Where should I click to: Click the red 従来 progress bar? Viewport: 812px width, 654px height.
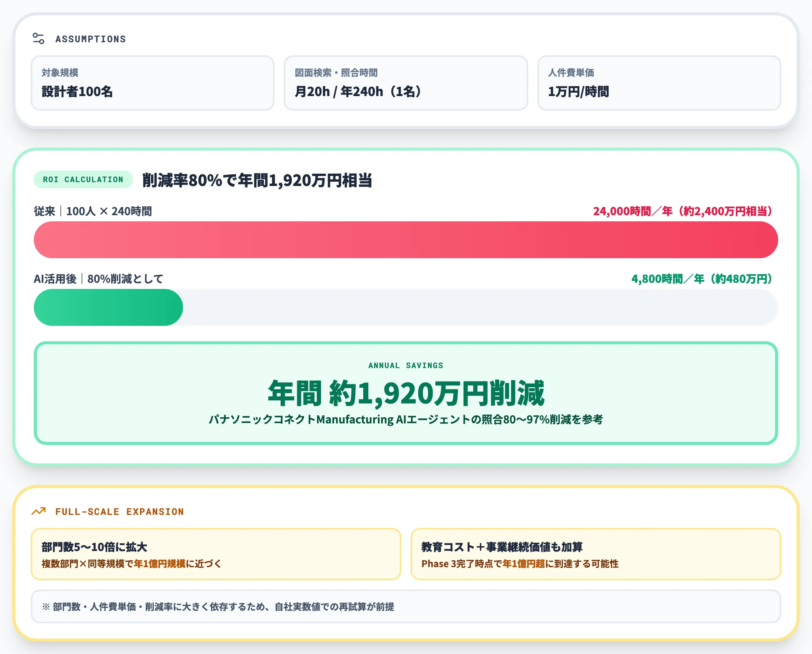(406, 240)
